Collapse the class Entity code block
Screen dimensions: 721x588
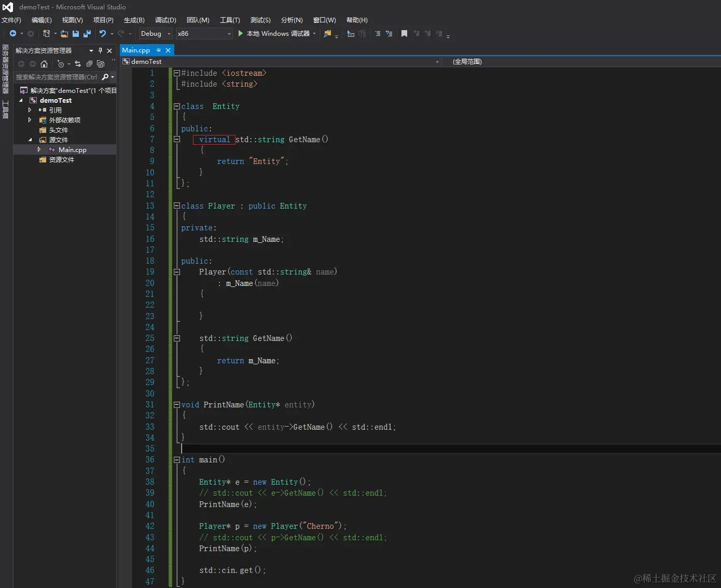click(176, 106)
